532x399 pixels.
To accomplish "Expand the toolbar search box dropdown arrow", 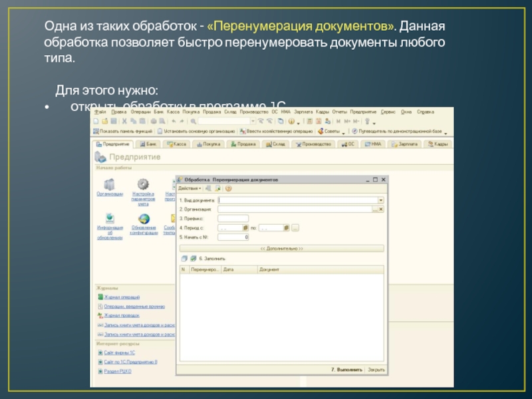I will click(253, 121).
